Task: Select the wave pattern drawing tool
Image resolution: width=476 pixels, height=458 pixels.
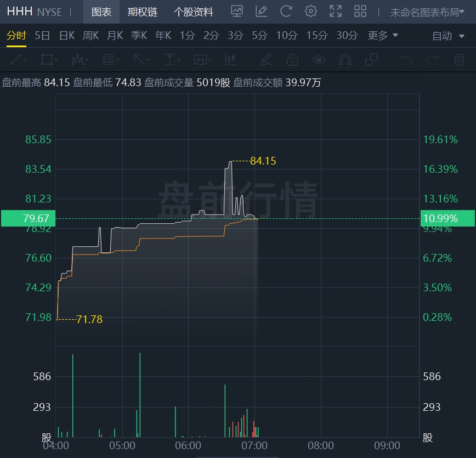Action: 77,60
